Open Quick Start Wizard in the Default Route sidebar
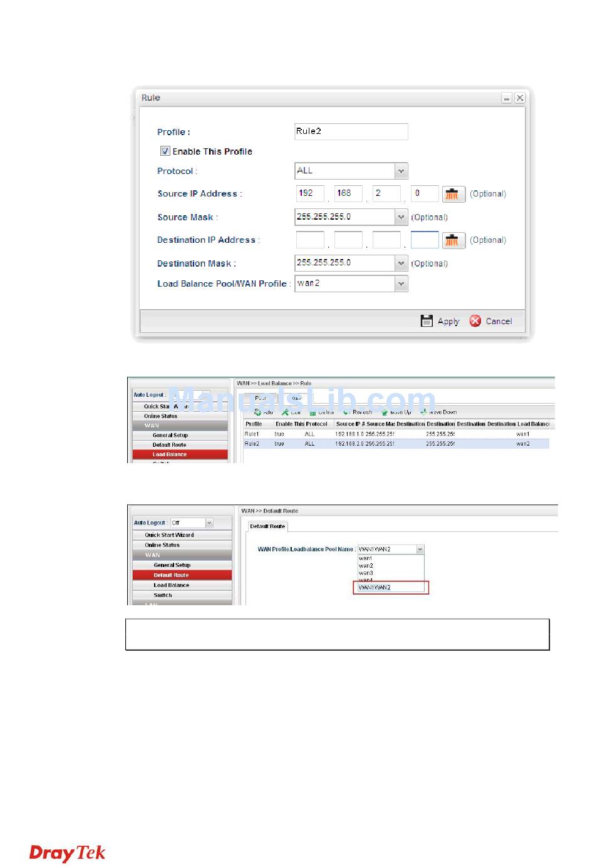This screenshot has height=868, width=595. point(182,535)
